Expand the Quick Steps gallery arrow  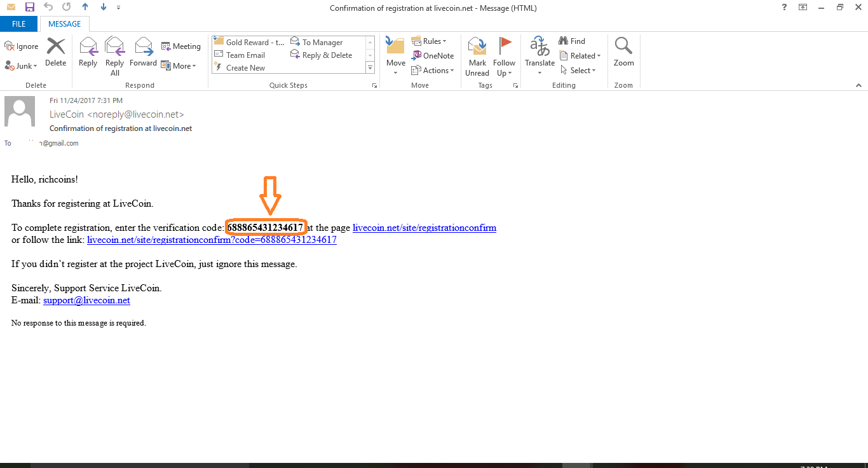pyautogui.click(x=370, y=67)
